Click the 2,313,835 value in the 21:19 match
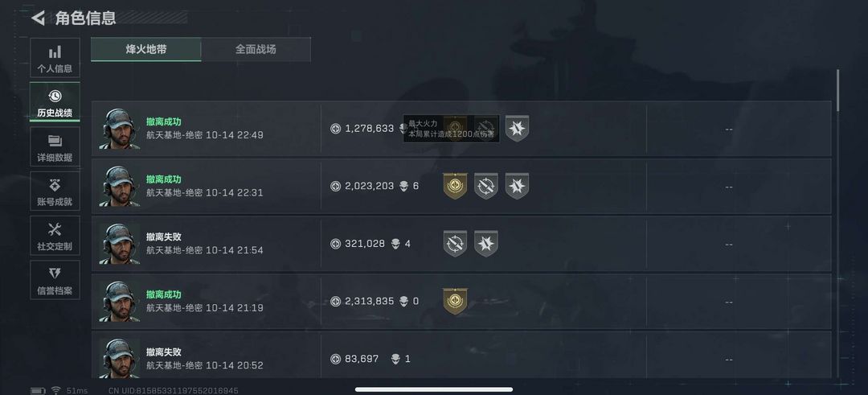This screenshot has height=395, width=868. coord(369,302)
